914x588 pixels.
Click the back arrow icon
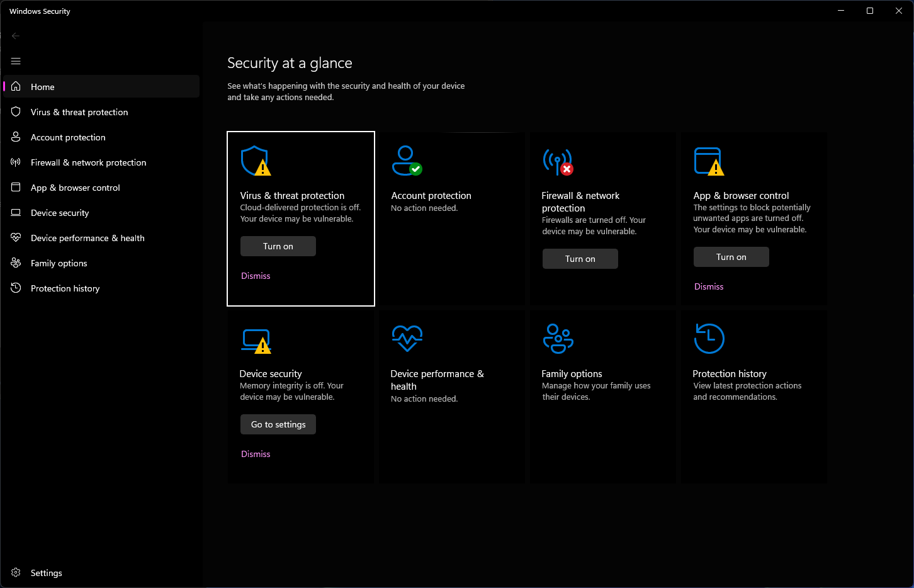tap(16, 36)
